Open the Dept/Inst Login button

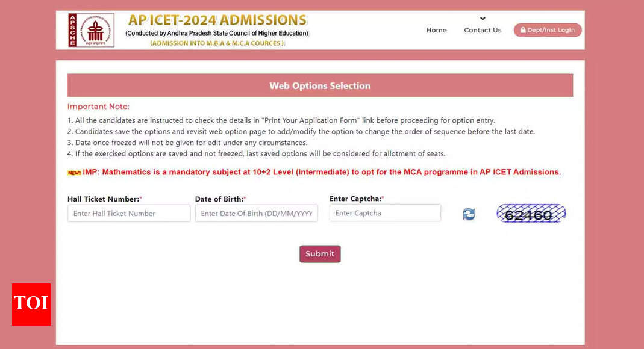[x=547, y=30]
